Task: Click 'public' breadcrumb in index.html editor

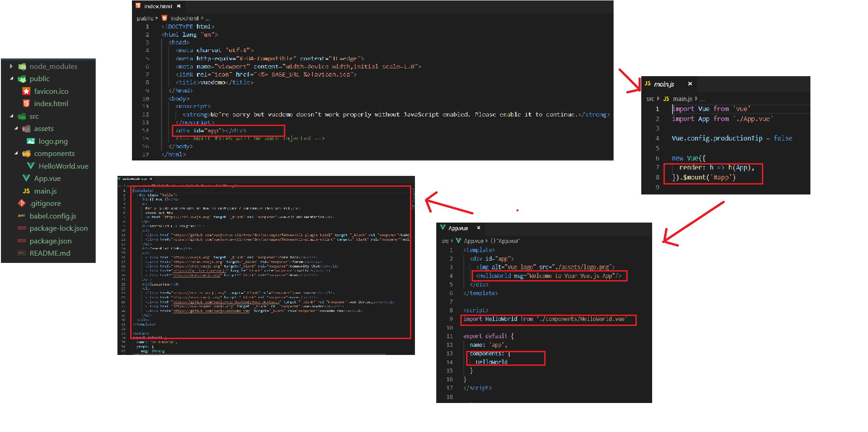Action: click(145, 18)
